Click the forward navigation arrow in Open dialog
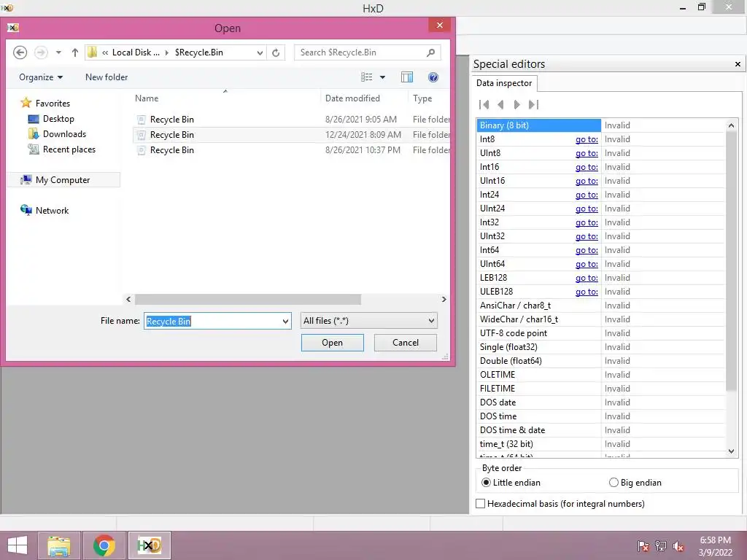747x560 pixels. click(x=41, y=52)
